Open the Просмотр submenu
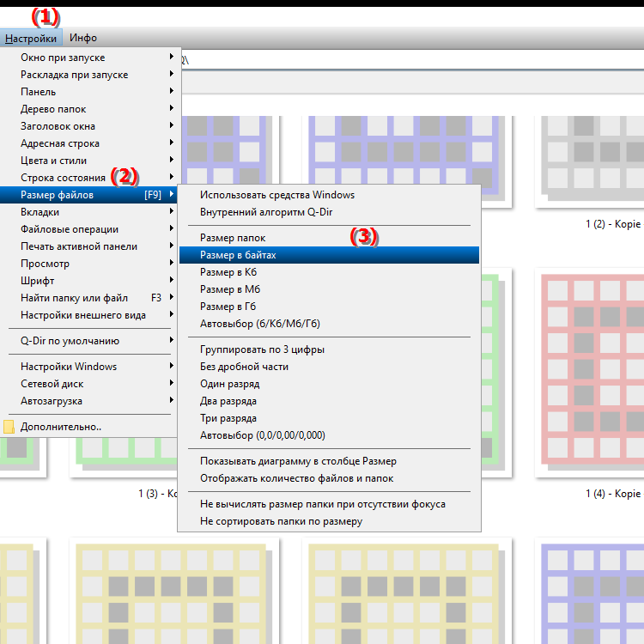Image resolution: width=644 pixels, height=644 pixels. (x=89, y=264)
